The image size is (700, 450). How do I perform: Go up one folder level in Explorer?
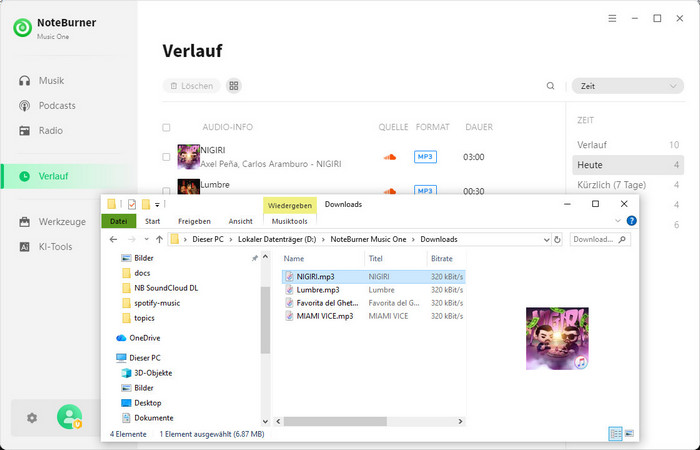(159, 239)
